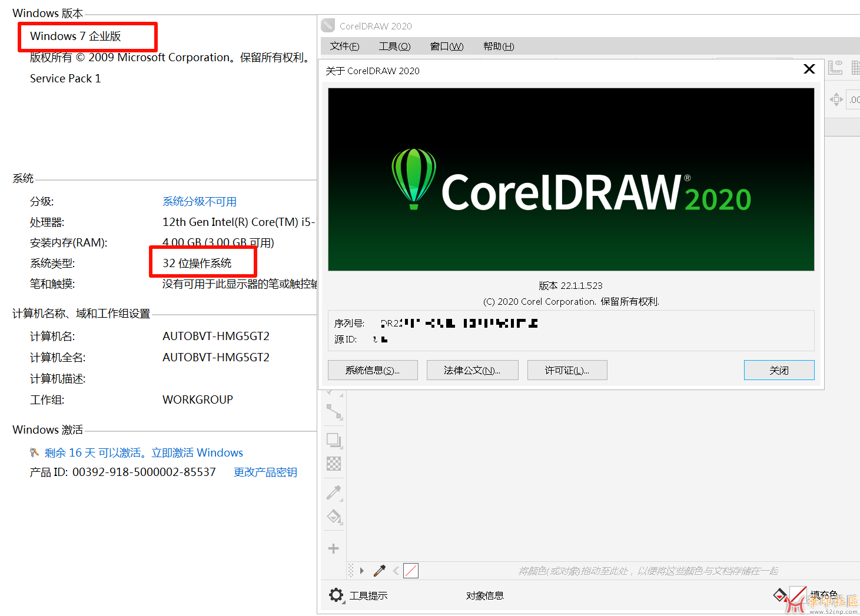The height and width of the screenshot is (616, 860).
Task: Click the Microsoft Corporation copyright text
Action: [x=171, y=57]
